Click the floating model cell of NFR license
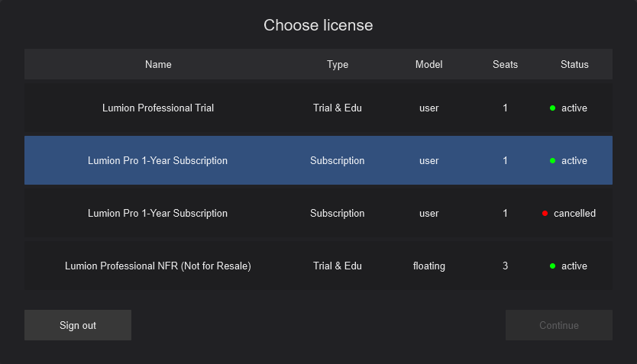 [429, 266]
